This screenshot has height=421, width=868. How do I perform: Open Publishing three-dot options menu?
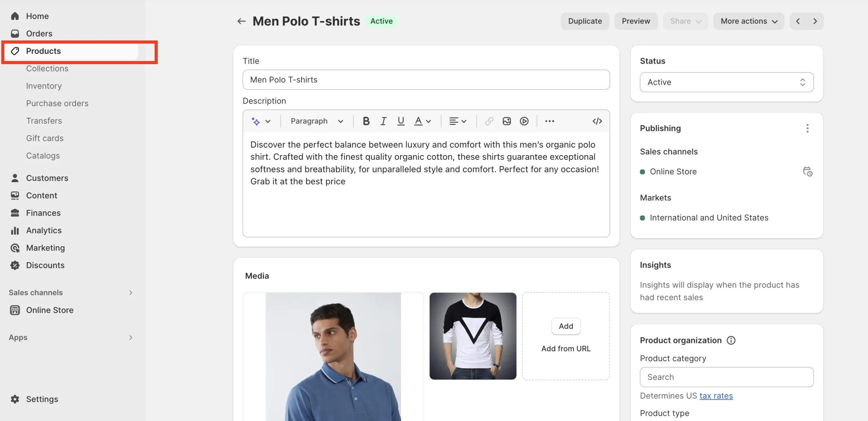[807, 128]
